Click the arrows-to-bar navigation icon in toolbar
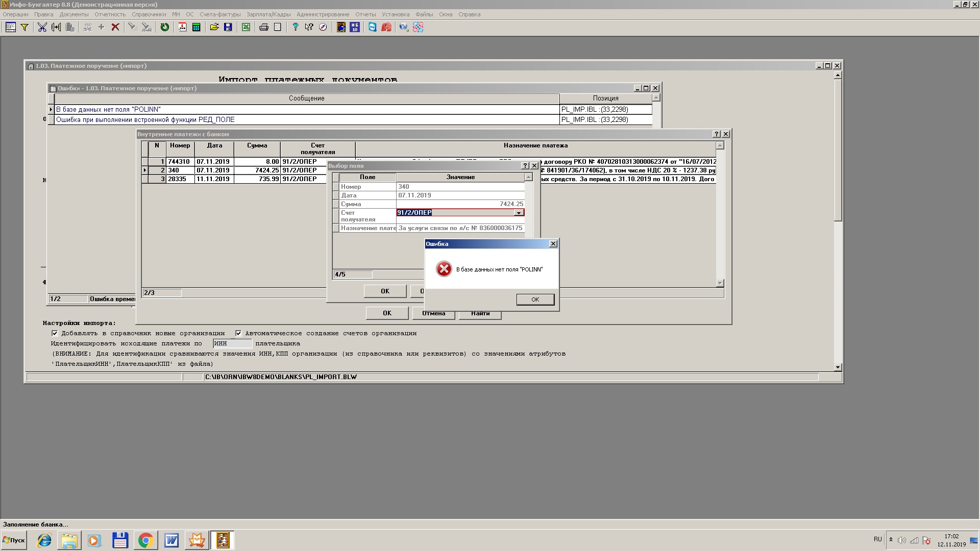The height and width of the screenshot is (551, 980). 56,27
